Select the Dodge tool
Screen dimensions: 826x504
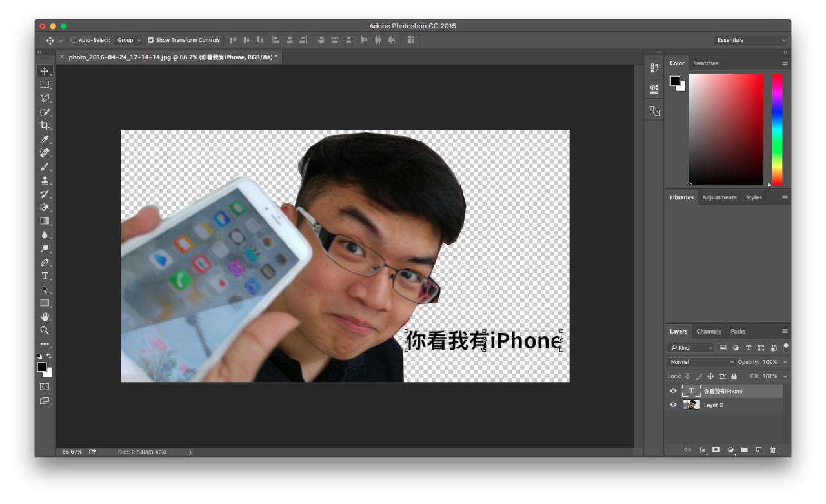point(45,248)
